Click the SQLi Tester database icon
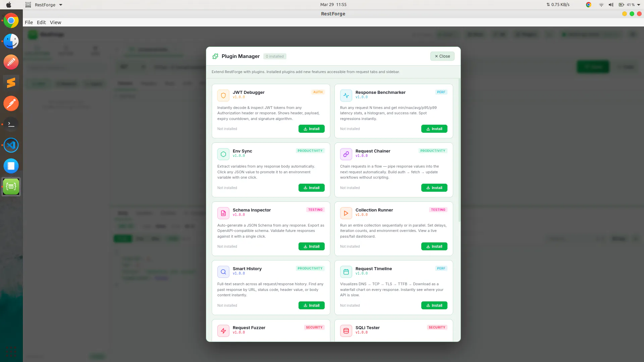 (346, 331)
